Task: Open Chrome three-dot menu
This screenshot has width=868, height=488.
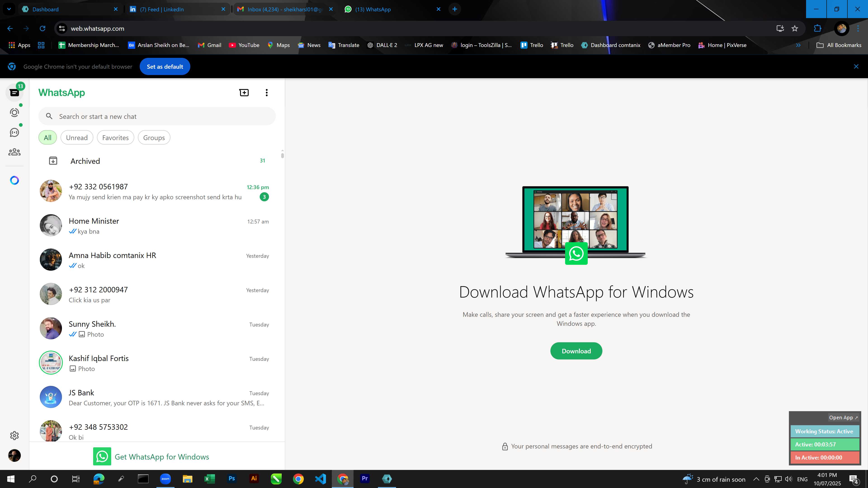Action: click(858, 29)
